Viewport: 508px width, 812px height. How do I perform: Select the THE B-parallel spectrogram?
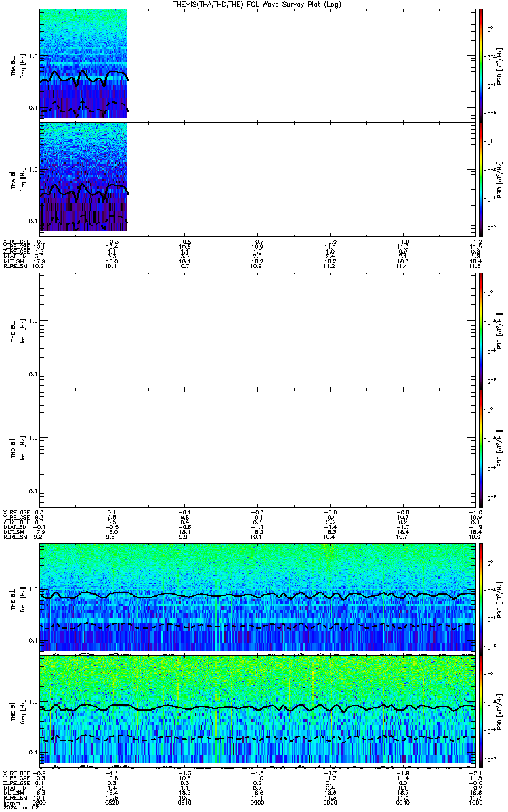tap(256, 710)
